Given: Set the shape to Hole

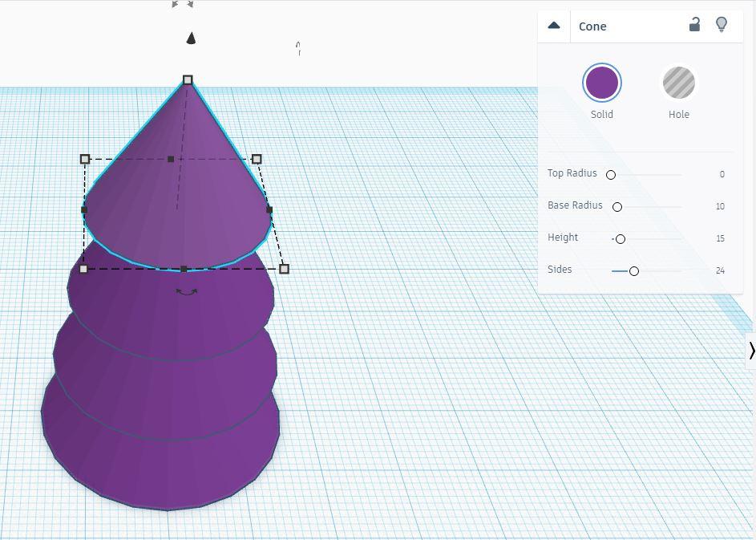Looking at the screenshot, I should click(679, 83).
